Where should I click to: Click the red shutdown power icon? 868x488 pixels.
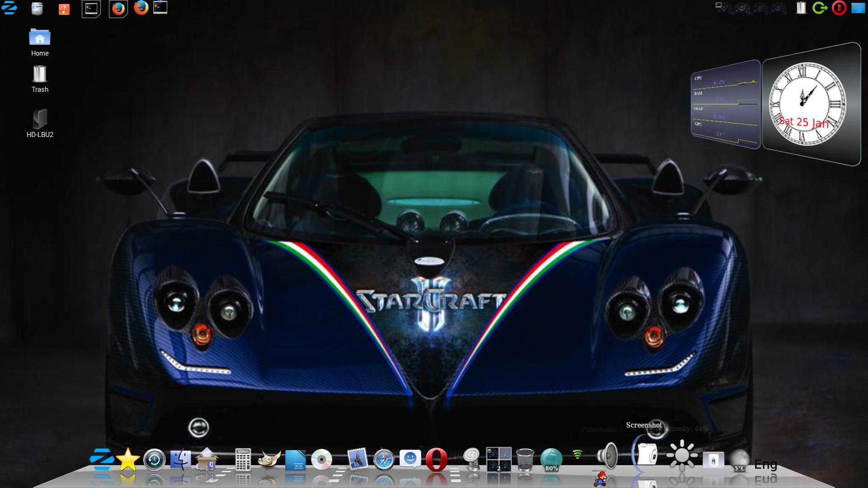coord(839,8)
